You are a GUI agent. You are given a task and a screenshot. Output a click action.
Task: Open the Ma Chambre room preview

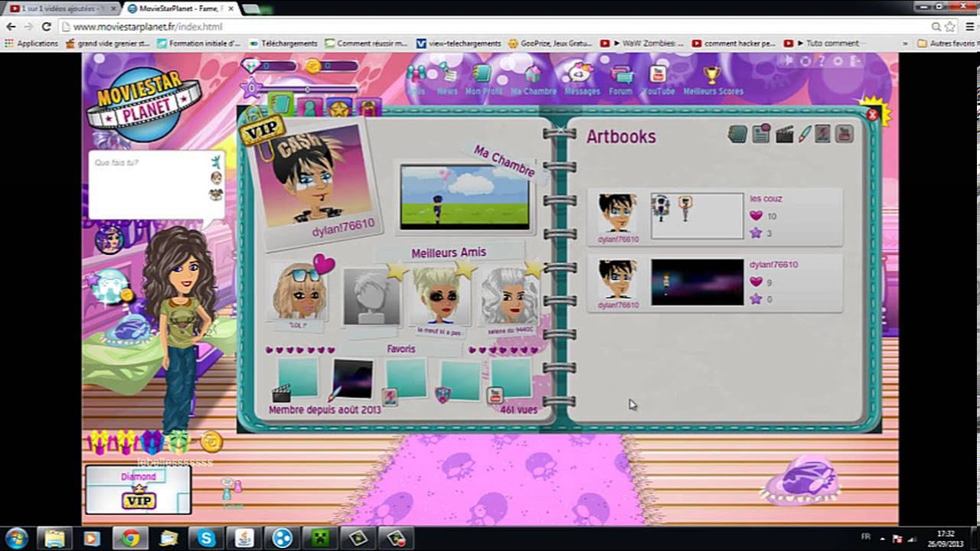pos(464,197)
